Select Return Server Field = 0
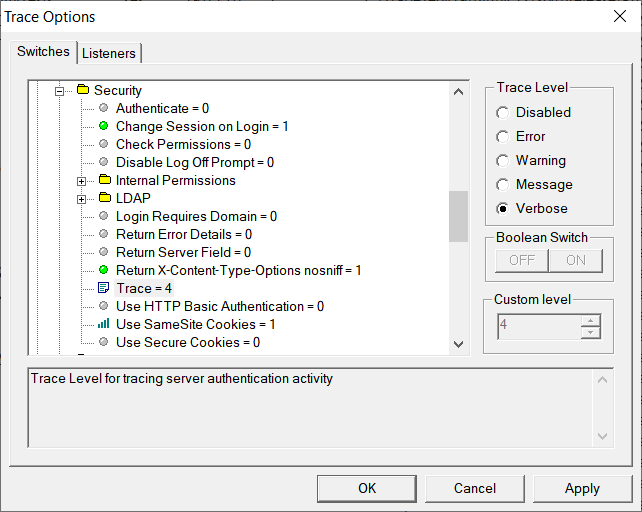The image size is (642, 512). [x=183, y=252]
